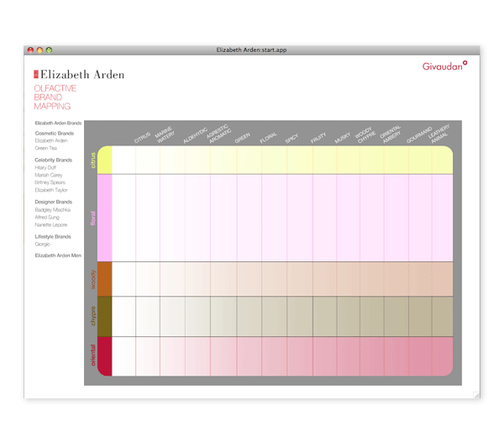This screenshot has width=504, height=437.
Task: Click the FLORAL column header
Action: (269, 138)
